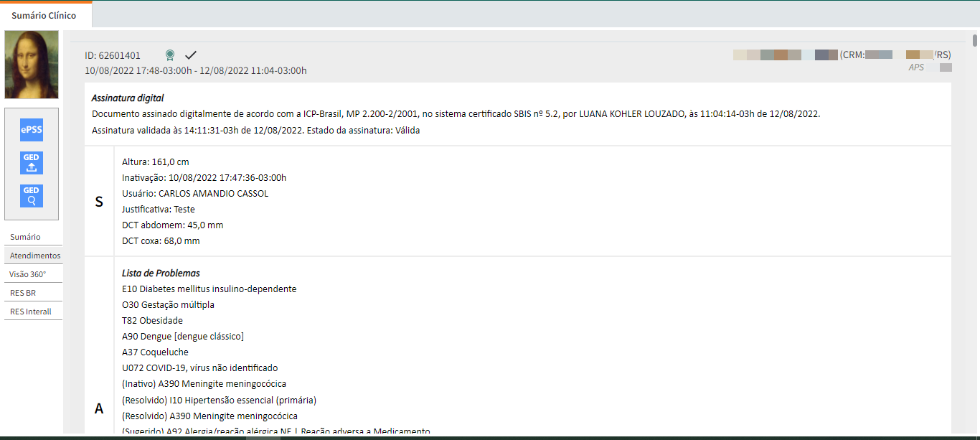Click (Resolvido) I10 Hipertensão essencial (primária)
Image resolution: width=980 pixels, height=440 pixels.
(219, 400)
